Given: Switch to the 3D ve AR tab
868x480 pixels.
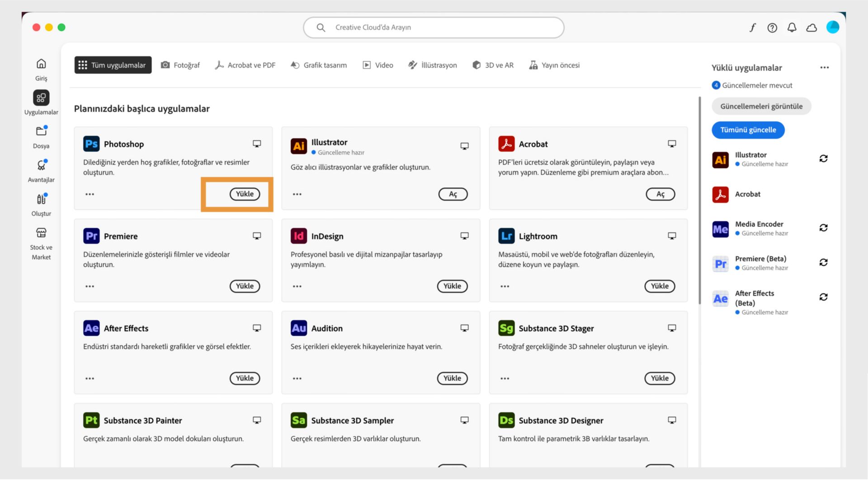Looking at the screenshot, I should coord(493,65).
